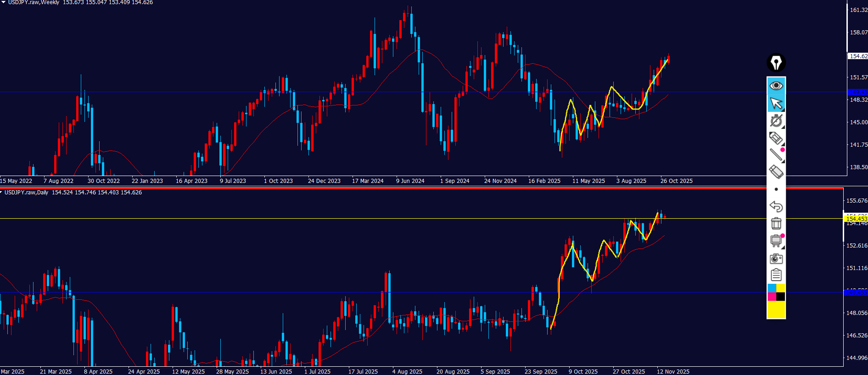Screen dimensions: 868x375
Task: Expand the USDJPY.raw,Daily chart title arrow
Action: pyautogui.click(x=1, y=193)
